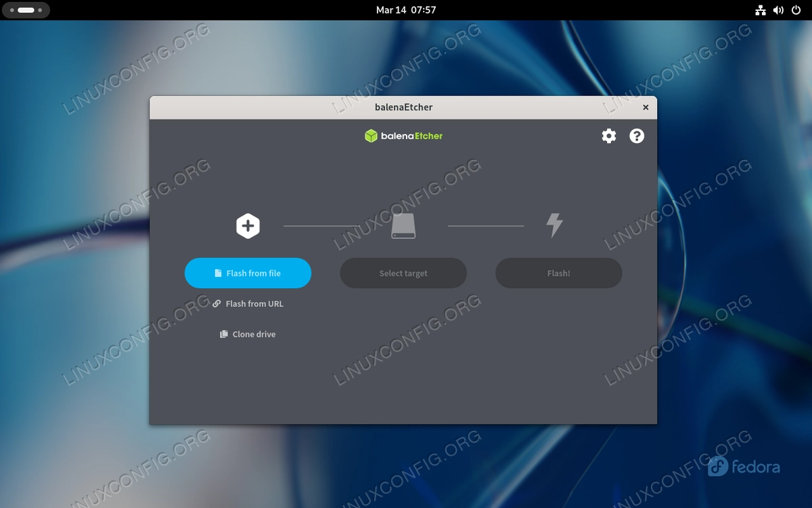Open the power menu icon
The height and width of the screenshot is (508, 812).
[x=796, y=10]
